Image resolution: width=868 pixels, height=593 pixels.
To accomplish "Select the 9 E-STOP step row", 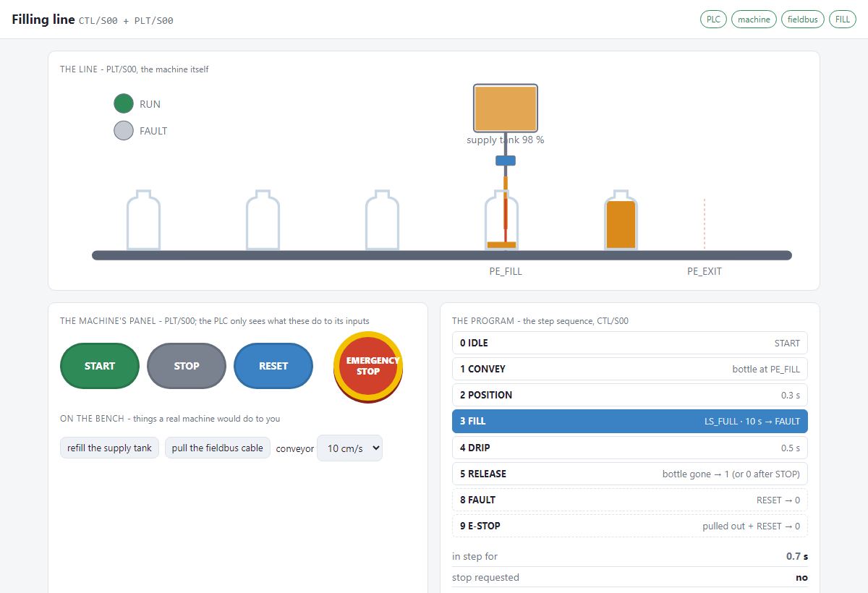I will (630, 526).
